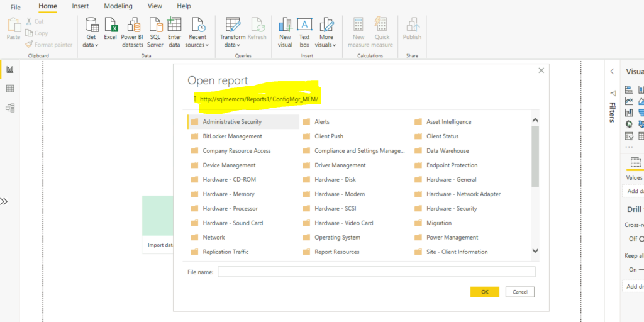Insert a New visual
This screenshot has width=644, height=322.
(285, 33)
